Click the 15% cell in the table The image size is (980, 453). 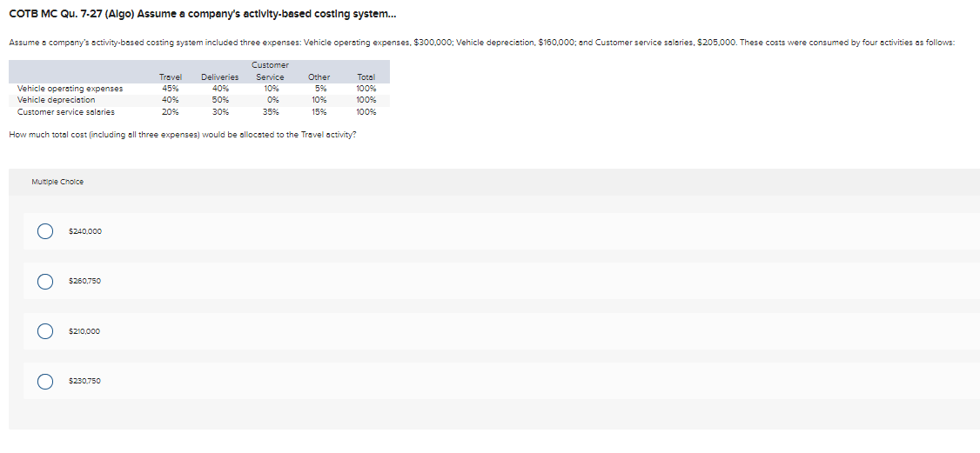pyautogui.click(x=319, y=111)
